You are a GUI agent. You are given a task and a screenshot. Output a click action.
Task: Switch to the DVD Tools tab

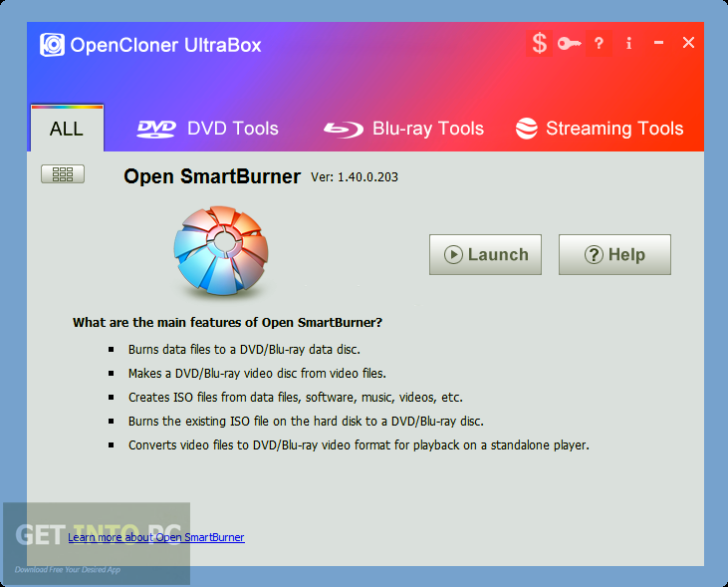pos(207,129)
